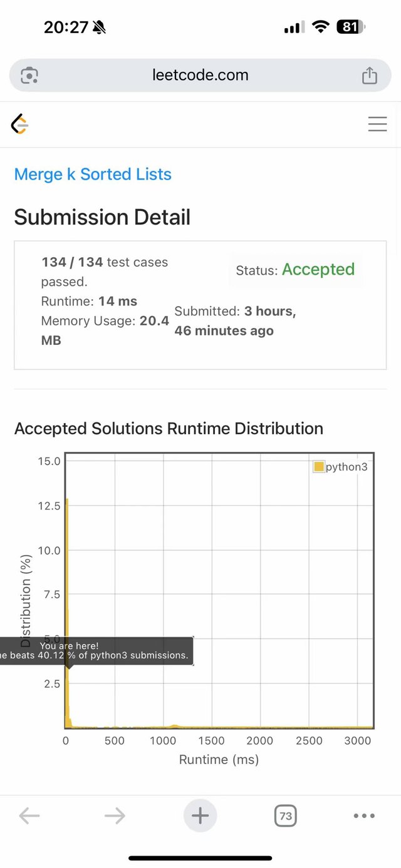This screenshot has width=401, height=868.
Task: Click the Accepted Solutions Runtime Distribution heading
Action: coord(169,429)
